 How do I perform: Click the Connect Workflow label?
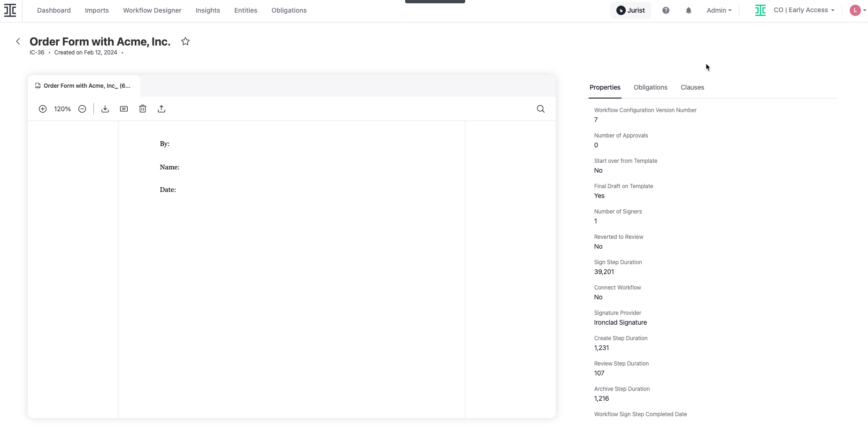point(617,288)
